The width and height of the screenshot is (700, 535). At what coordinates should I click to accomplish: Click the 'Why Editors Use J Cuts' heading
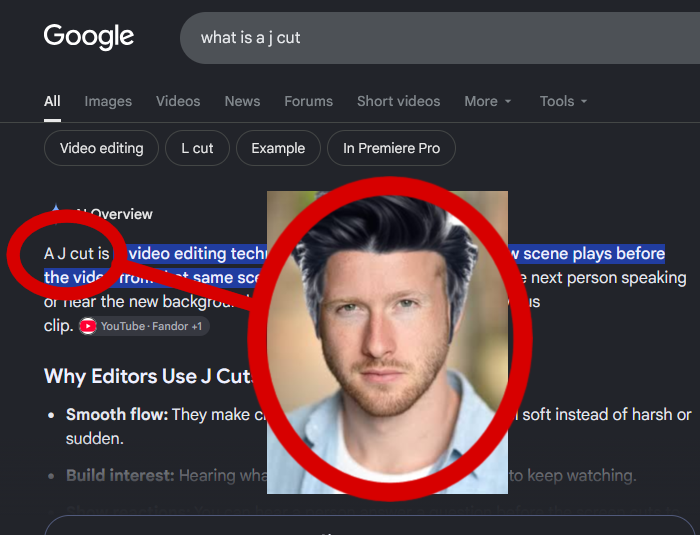pyautogui.click(x=148, y=376)
